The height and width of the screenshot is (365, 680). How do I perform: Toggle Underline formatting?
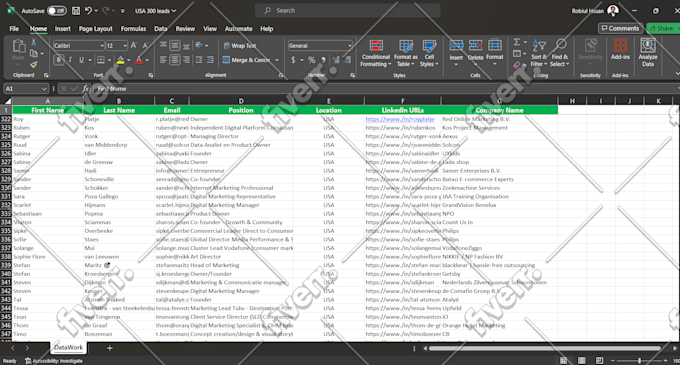pos(81,60)
